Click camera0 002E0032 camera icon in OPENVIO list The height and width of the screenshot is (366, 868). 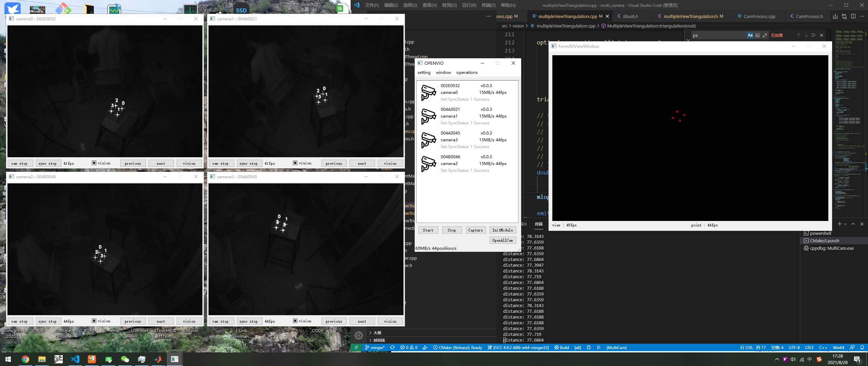429,93
